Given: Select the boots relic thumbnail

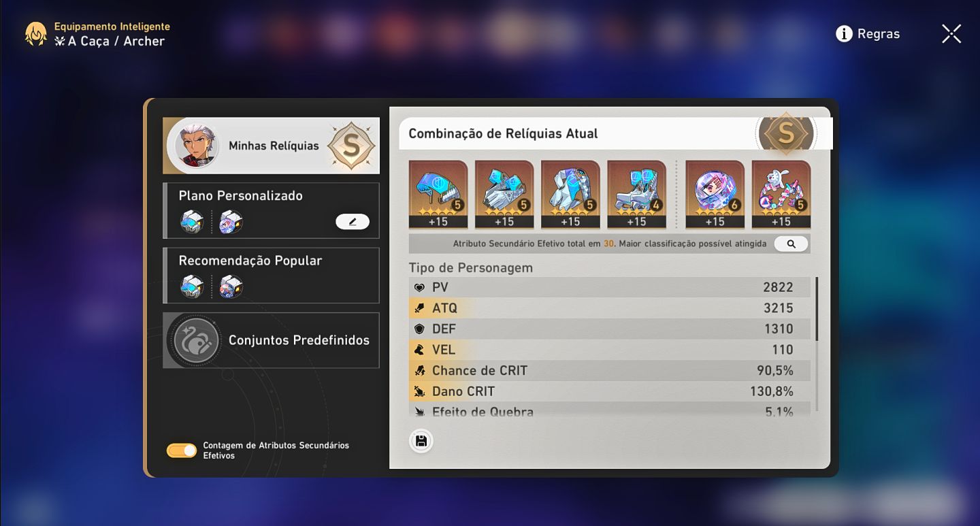Looking at the screenshot, I should click(636, 195).
